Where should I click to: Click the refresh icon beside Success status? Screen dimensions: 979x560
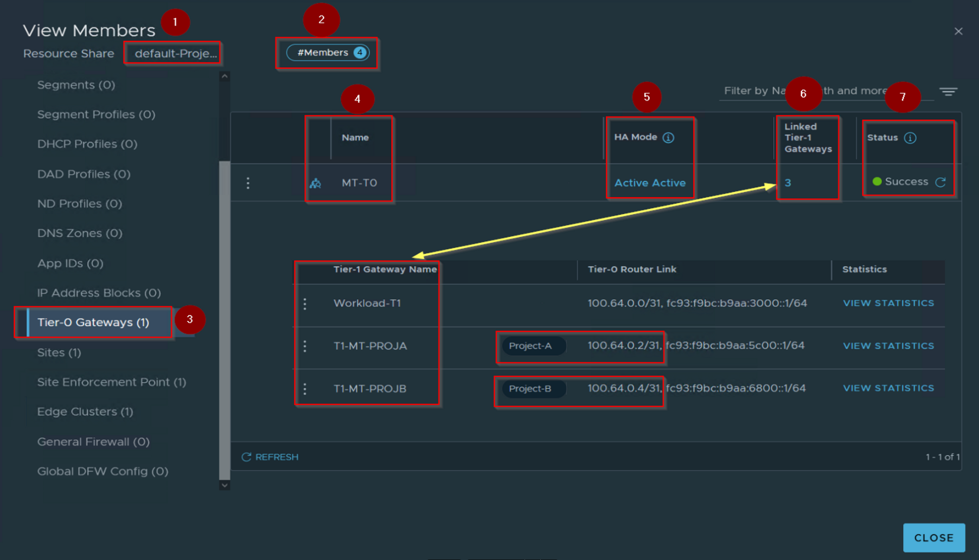(940, 182)
